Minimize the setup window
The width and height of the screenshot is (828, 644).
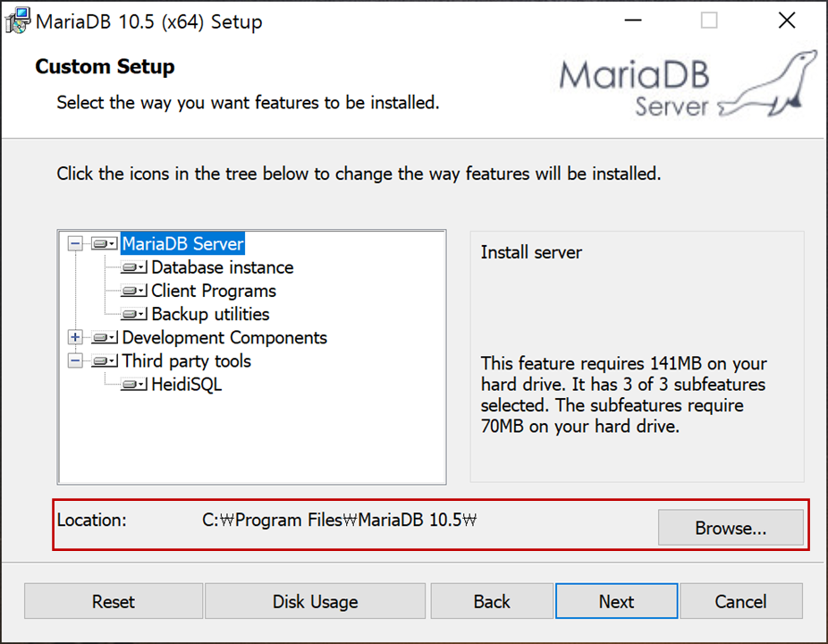tap(632, 21)
